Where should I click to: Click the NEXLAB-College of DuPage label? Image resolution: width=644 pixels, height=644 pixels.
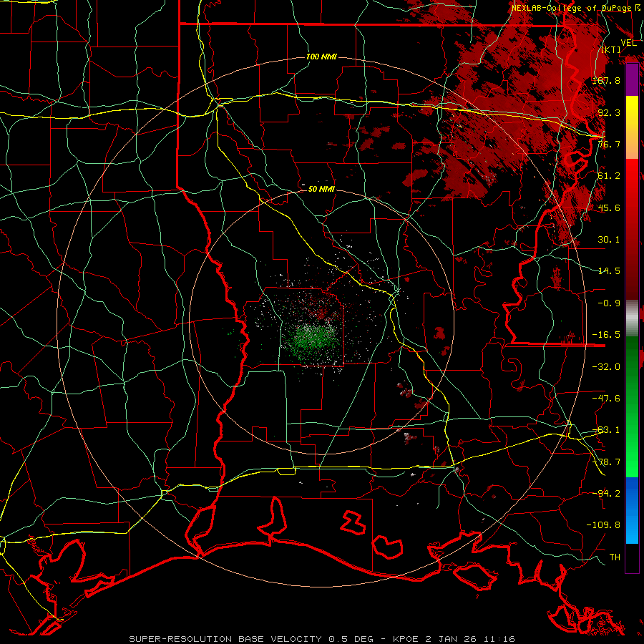572,8
